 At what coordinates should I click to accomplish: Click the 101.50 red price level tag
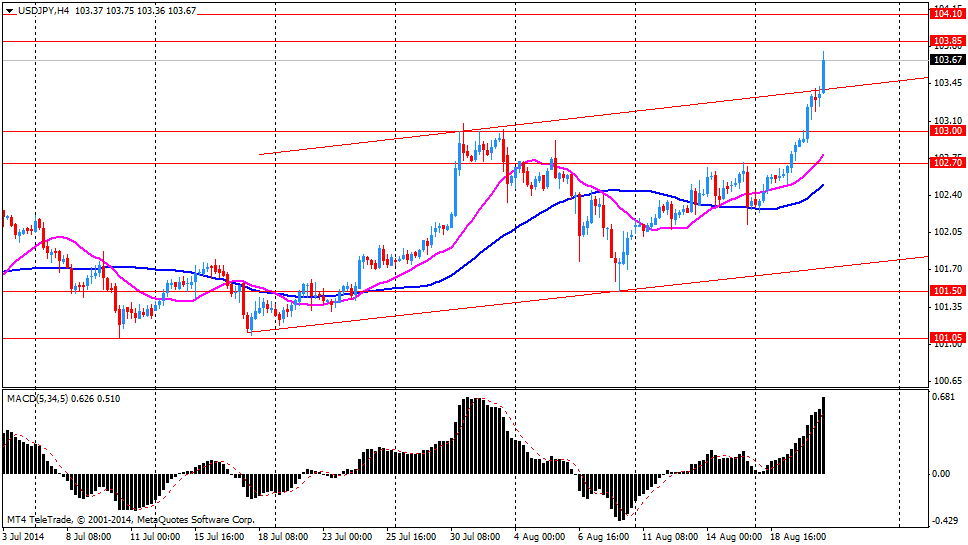pos(946,291)
